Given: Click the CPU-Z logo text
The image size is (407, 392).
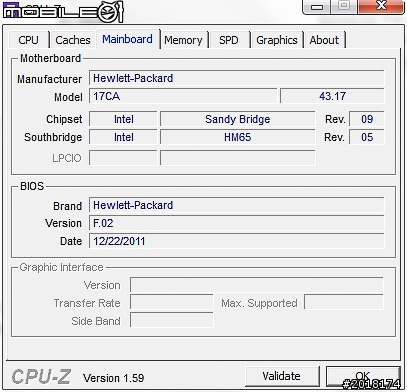Looking at the screenshot, I should coord(41,377).
